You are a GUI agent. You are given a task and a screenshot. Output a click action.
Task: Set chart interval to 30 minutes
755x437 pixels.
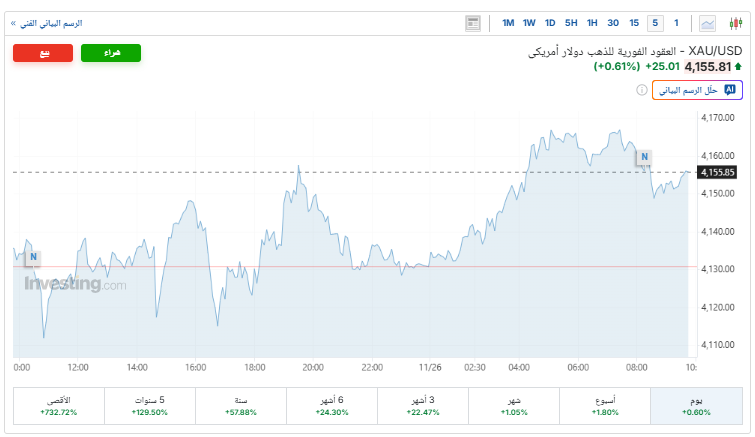613,23
